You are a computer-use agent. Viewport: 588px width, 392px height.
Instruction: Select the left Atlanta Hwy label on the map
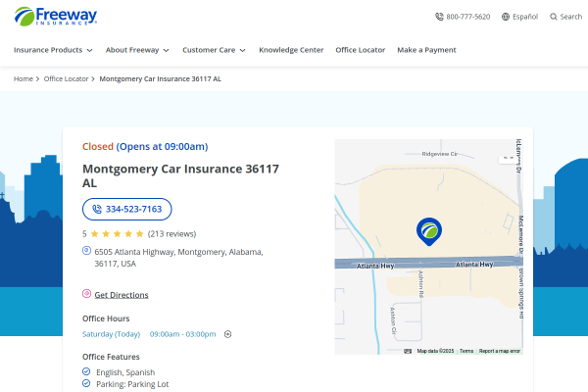point(375,266)
